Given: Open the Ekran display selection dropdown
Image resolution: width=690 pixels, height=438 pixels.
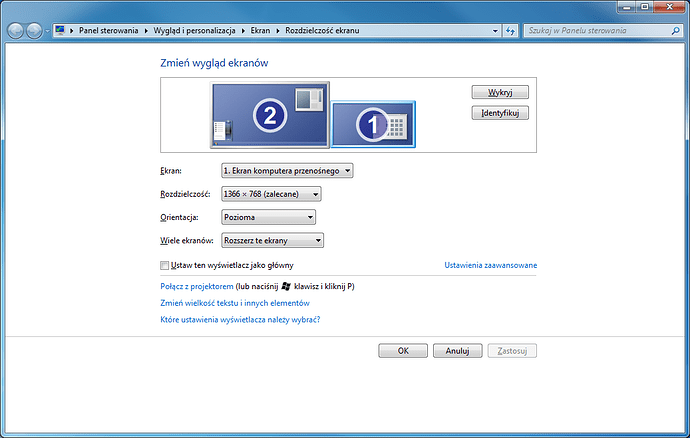Looking at the screenshot, I should click(x=287, y=171).
